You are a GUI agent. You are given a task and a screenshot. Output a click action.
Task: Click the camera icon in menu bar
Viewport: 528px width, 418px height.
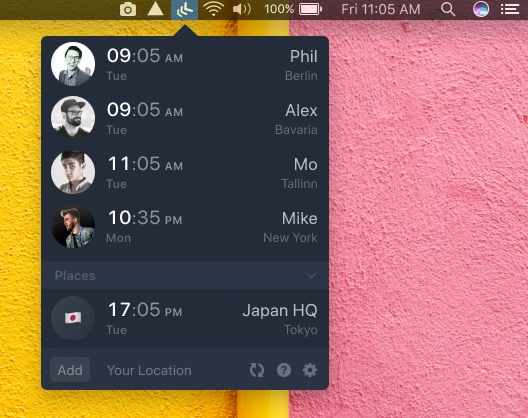(128, 9)
